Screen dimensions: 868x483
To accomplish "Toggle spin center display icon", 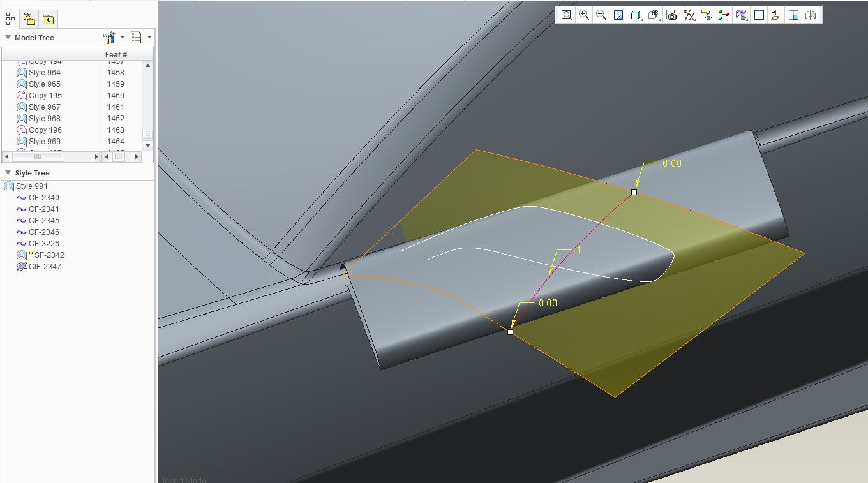I will (x=724, y=15).
